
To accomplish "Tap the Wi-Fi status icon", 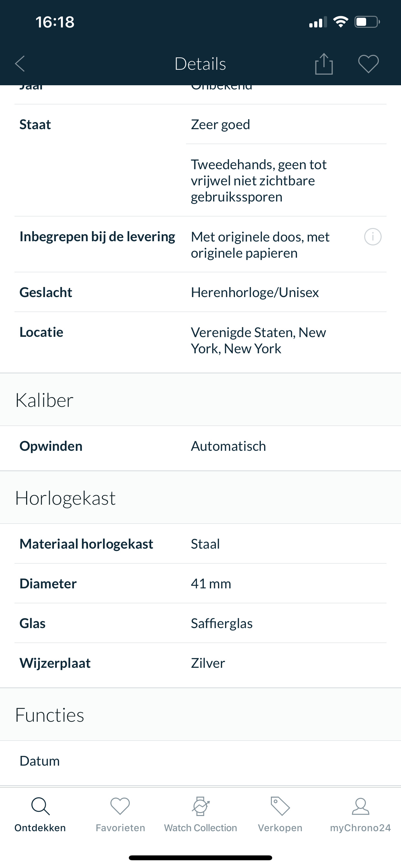I will click(x=341, y=22).
